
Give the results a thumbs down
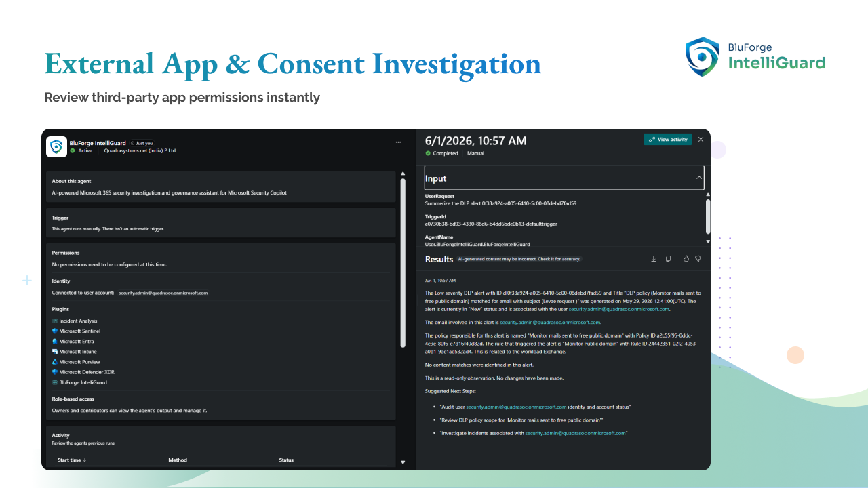pyautogui.click(x=698, y=259)
